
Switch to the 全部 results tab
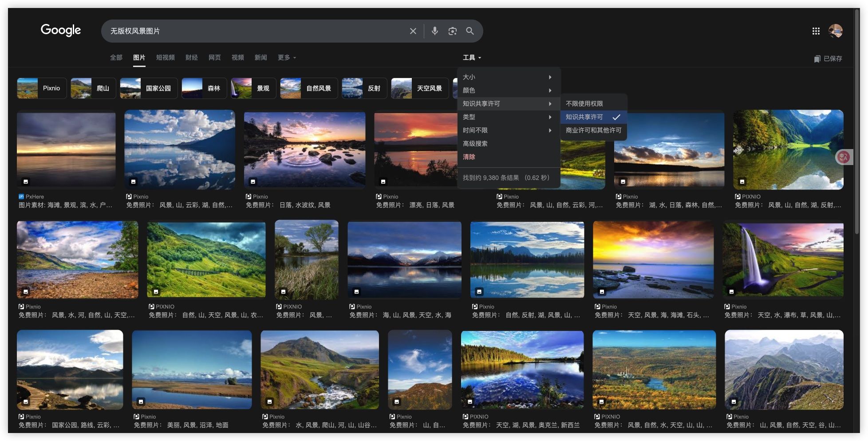point(116,58)
